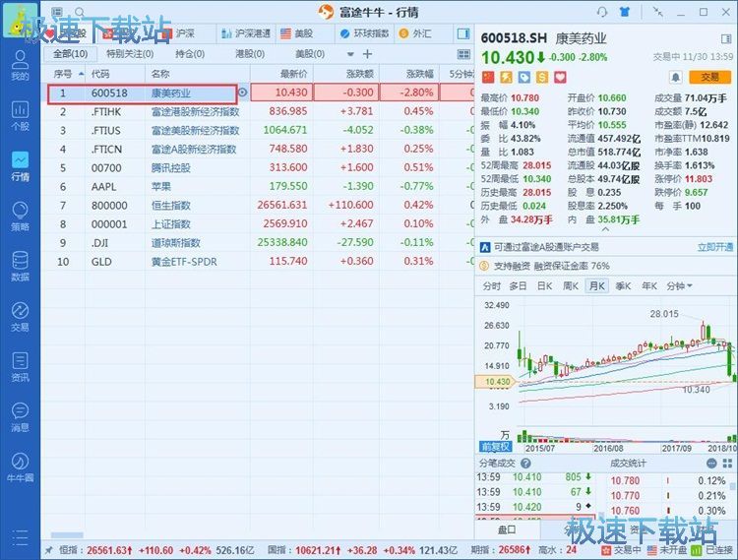Expand the more groups dropdown arrow
Screen dimensions: 738x560
tap(350, 54)
